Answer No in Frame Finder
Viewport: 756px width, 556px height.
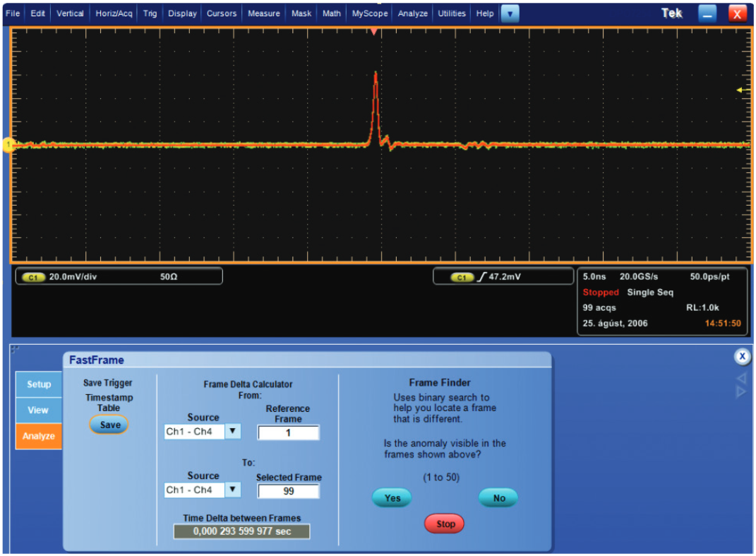tap(498, 498)
